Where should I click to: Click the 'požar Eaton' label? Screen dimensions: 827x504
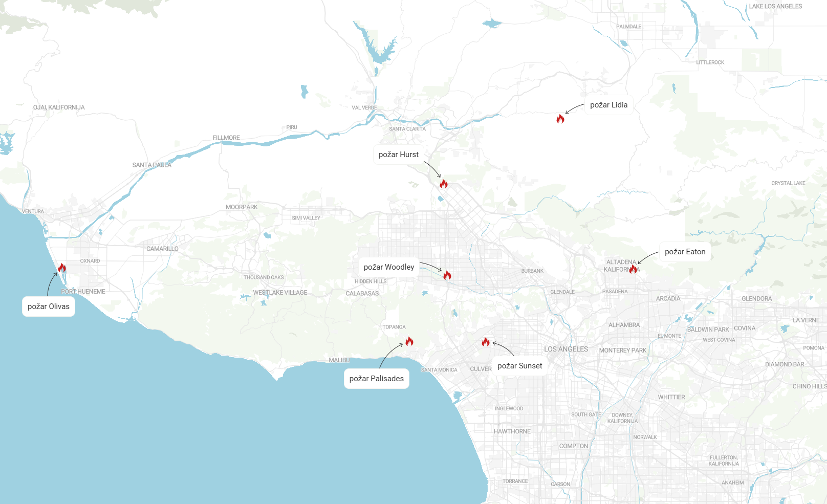click(x=685, y=252)
